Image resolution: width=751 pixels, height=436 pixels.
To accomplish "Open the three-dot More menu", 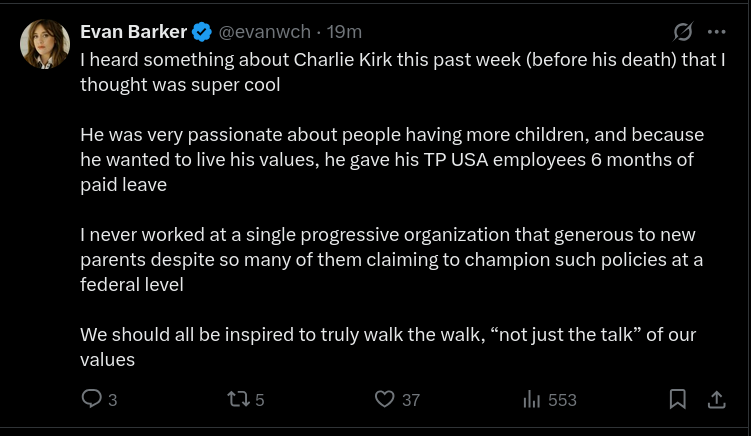I will [716, 32].
